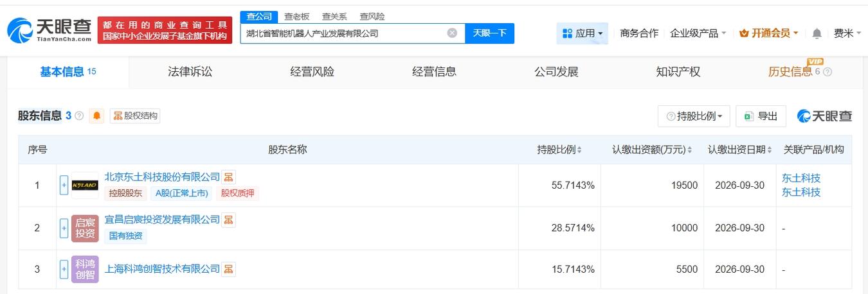Open equity structure icon beside 北京东土科技股份有限公司
This screenshot has height=294, width=868.
(229, 177)
